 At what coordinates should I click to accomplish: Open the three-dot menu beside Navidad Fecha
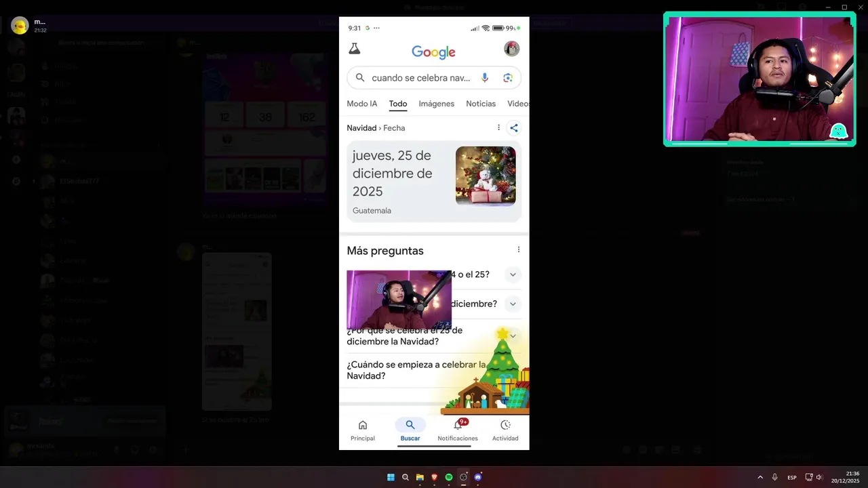coord(498,127)
